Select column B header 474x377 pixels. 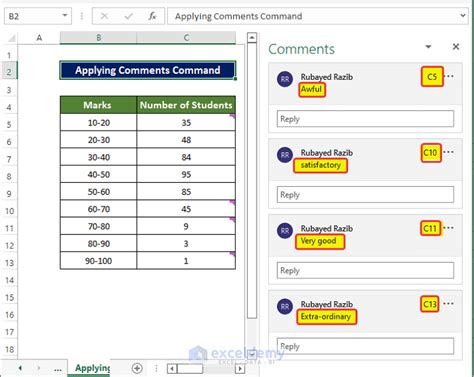(98, 38)
